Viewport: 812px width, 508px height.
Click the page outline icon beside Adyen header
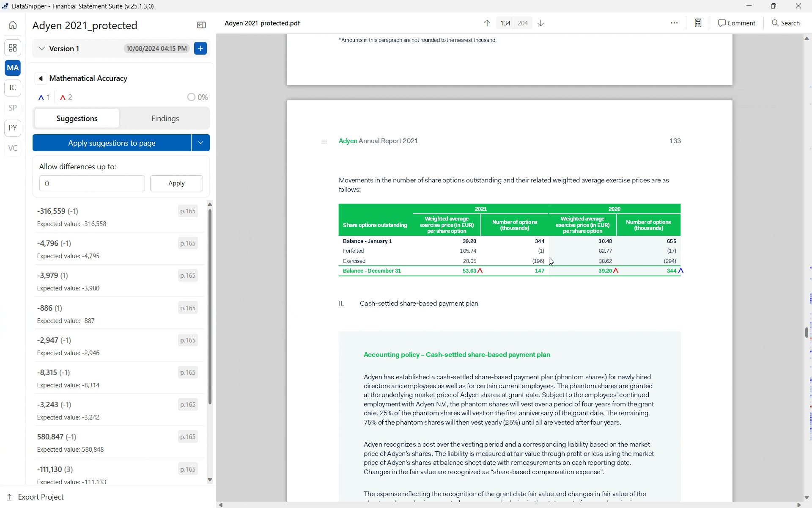pos(324,141)
